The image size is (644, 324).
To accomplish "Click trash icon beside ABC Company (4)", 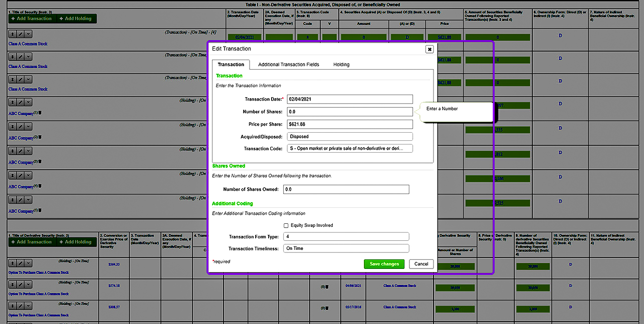I will point(40,186).
